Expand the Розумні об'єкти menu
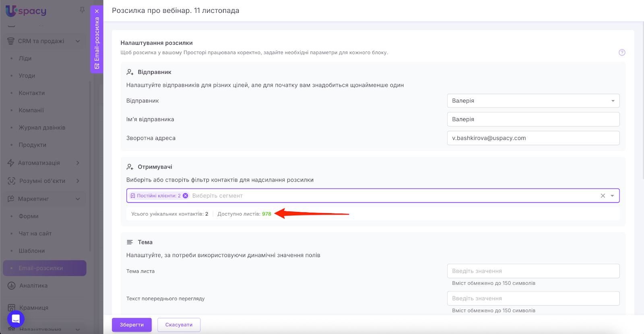This screenshot has height=334, width=644. point(78,181)
